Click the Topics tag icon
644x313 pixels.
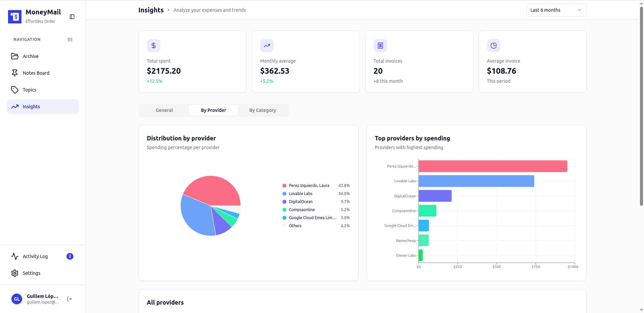tap(15, 90)
